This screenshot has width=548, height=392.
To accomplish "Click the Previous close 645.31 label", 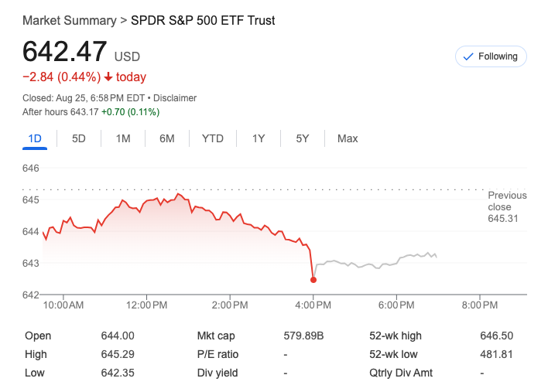I will (x=507, y=207).
